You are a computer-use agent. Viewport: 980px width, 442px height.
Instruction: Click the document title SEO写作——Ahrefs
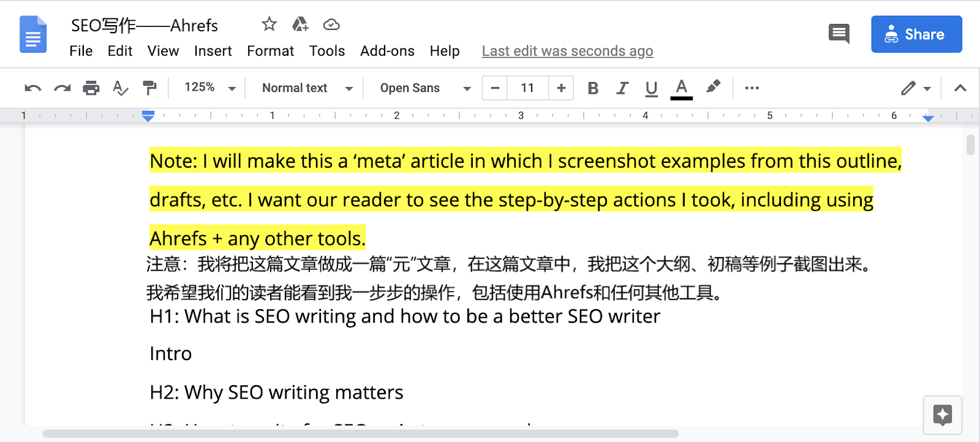(x=145, y=26)
